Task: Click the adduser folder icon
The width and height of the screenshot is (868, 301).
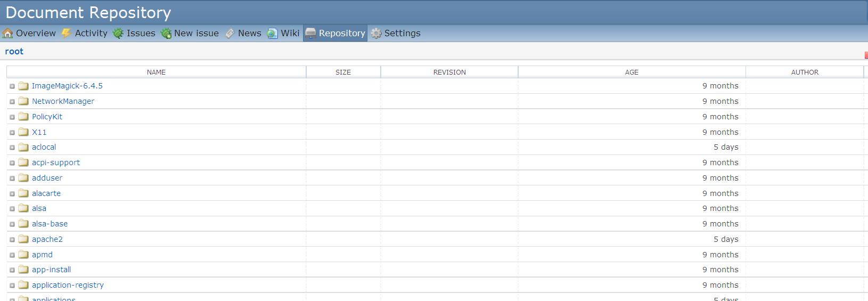Action: click(23, 178)
